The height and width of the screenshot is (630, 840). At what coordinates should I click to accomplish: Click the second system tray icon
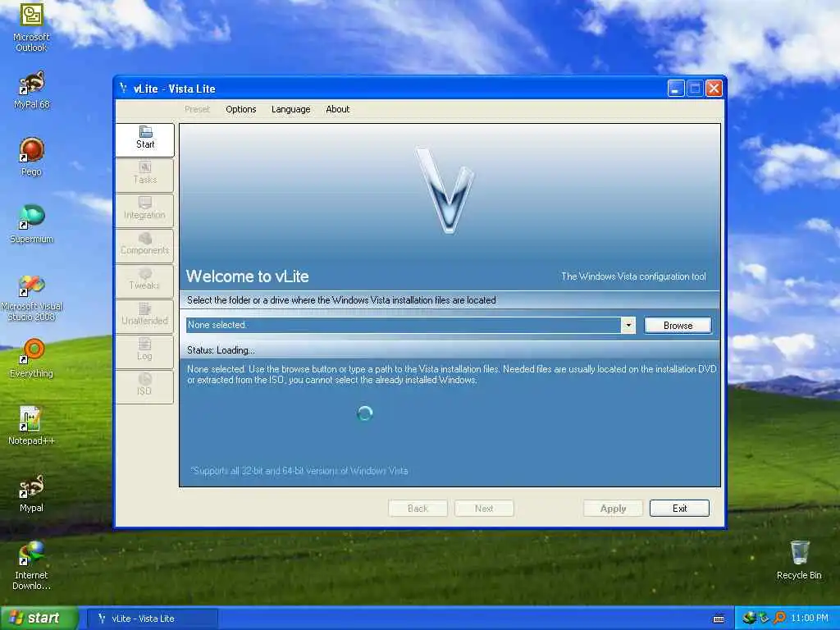764,619
